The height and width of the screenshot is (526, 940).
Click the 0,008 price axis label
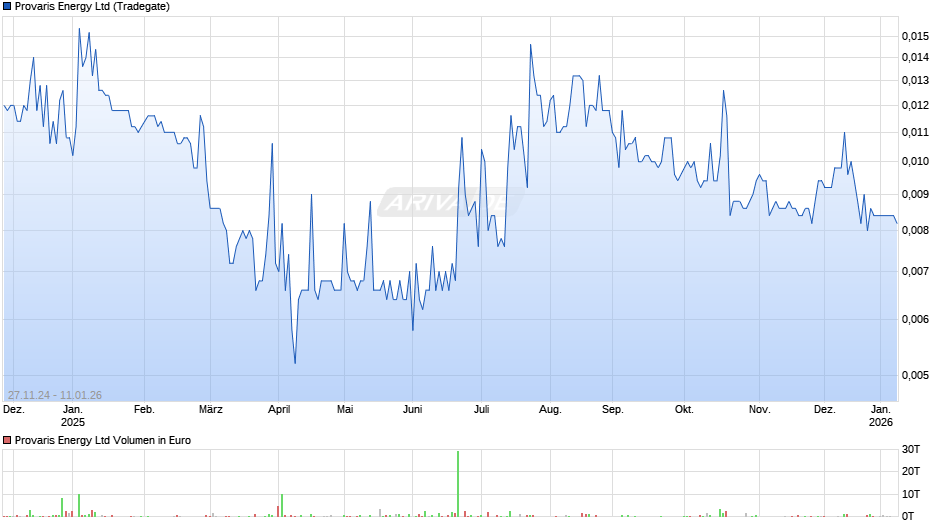tap(915, 230)
